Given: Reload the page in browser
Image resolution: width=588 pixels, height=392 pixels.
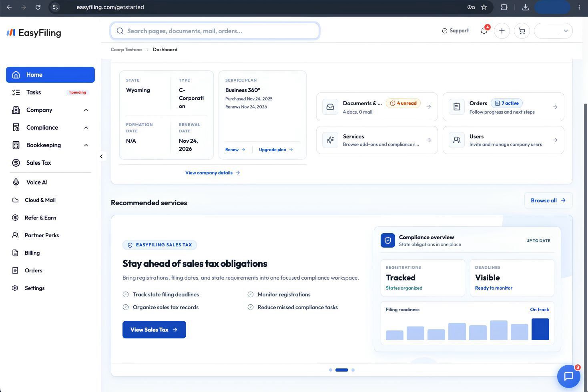Looking at the screenshot, I should pyautogui.click(x=38, y=7).
